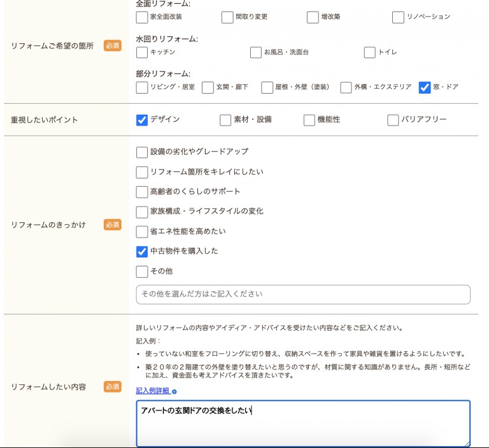Select the 玄関・廊下 checkbox
This screenshot has height=448, width=489.
[x=208, y=88]
